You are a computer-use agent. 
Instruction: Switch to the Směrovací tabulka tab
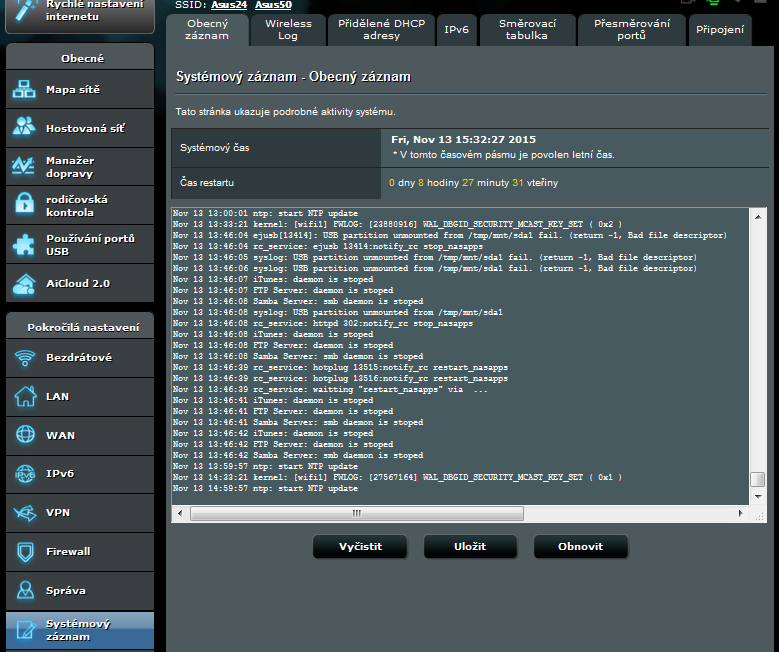pos(527,30)
